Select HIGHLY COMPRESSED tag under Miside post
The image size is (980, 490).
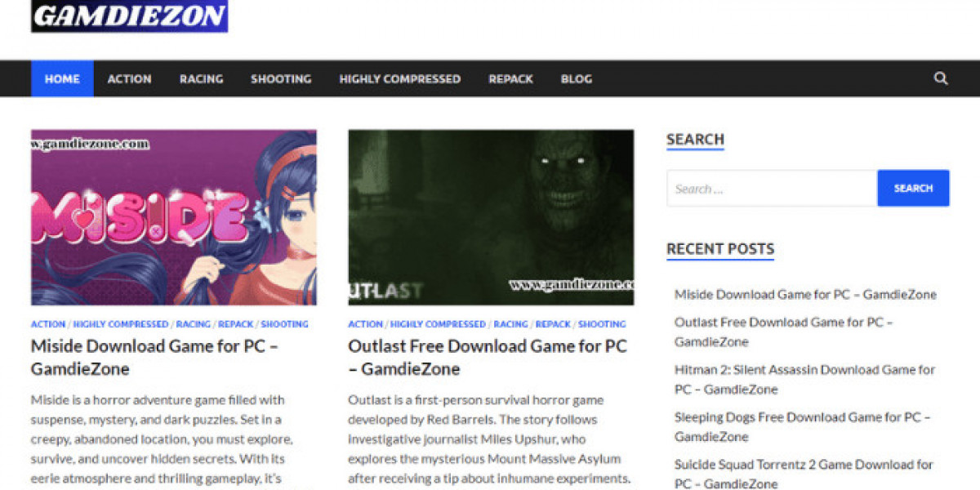pyautogui.click(x=121, y=324)
